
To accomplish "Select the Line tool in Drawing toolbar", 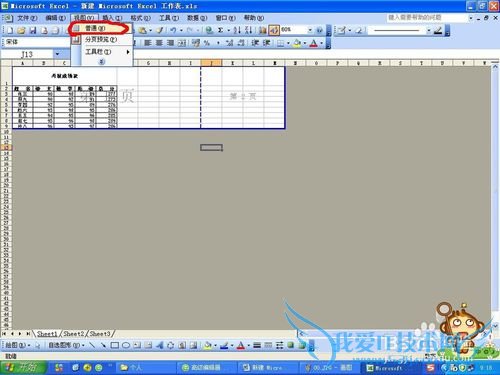I will [92, 345].
